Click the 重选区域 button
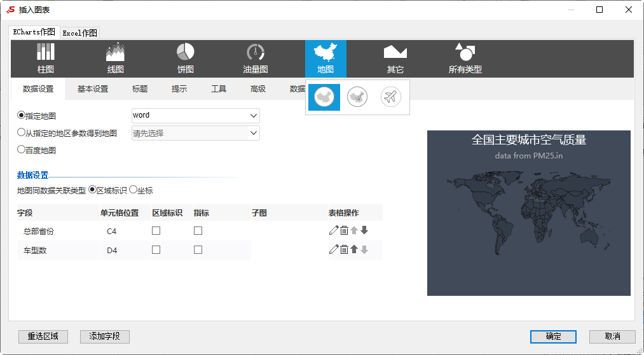This screenshot has height=355, width=644. pyautogui.click(x=43, y=337)
